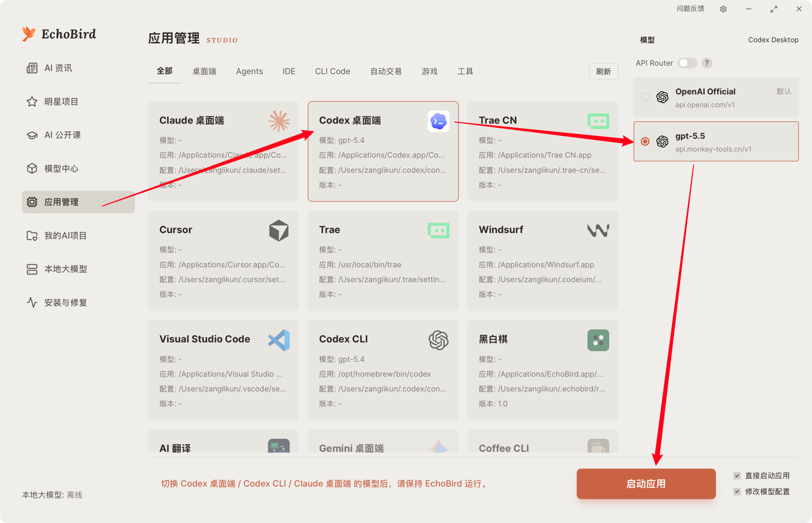The image size is (812, 523).
Task: Select the Codex CLI card title
Action: click(x=343, y=339)
